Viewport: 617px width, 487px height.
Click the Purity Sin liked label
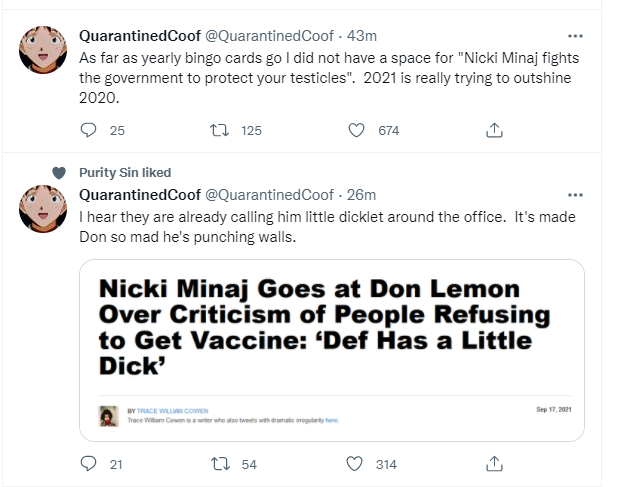pyautogui.click(x=125, y=172)
